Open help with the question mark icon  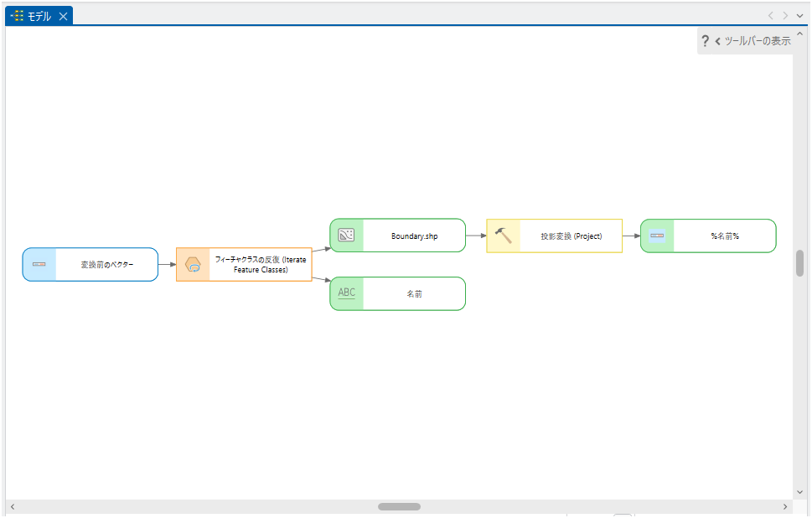click(x=706, y=41)
